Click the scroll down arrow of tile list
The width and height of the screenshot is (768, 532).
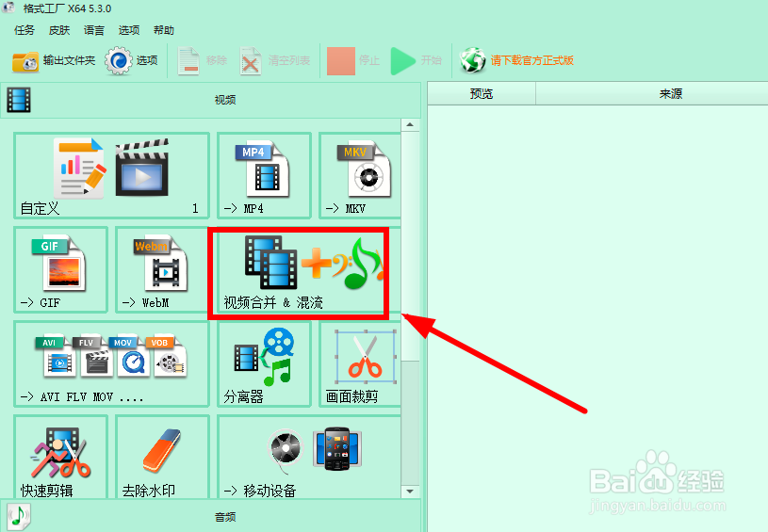click(410, 491)
